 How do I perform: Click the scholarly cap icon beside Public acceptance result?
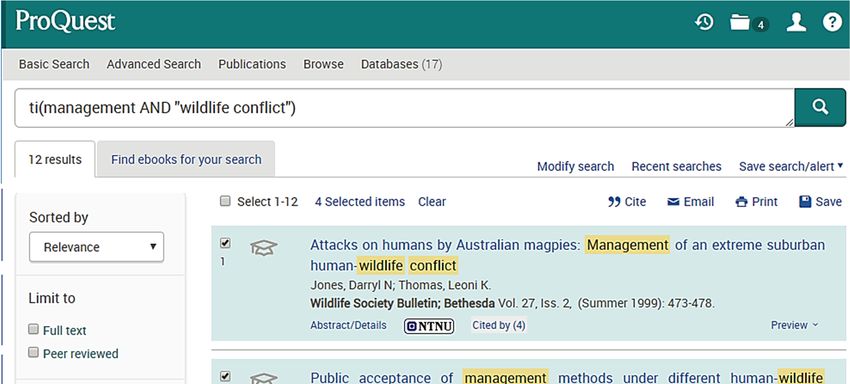point(263,378)
